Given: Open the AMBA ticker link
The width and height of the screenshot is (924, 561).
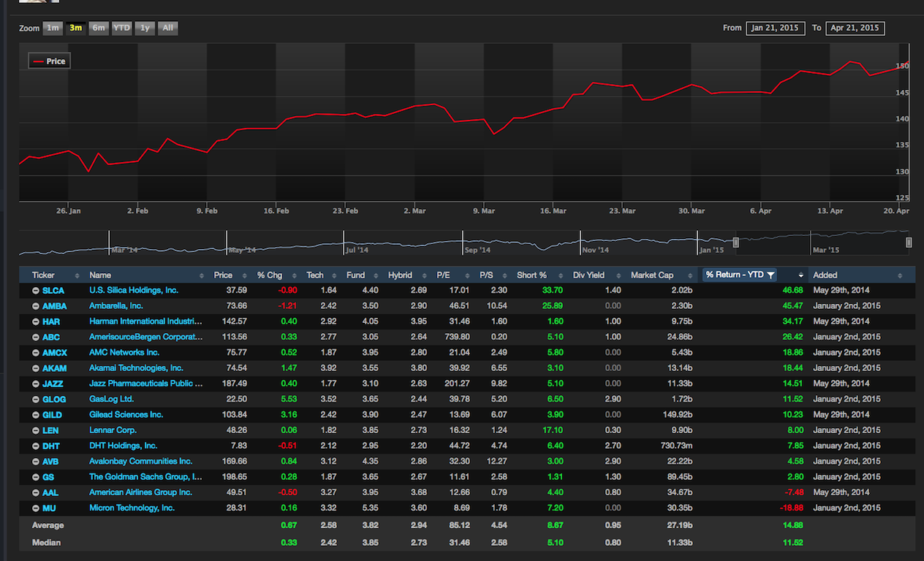Looking at the screenshot, I should click(x=55, y=306).
